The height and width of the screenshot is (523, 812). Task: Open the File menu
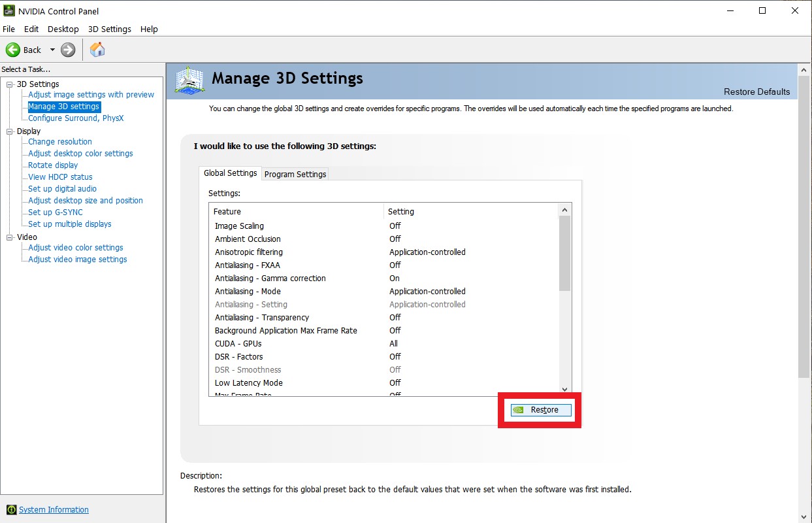tap(8, 29)
